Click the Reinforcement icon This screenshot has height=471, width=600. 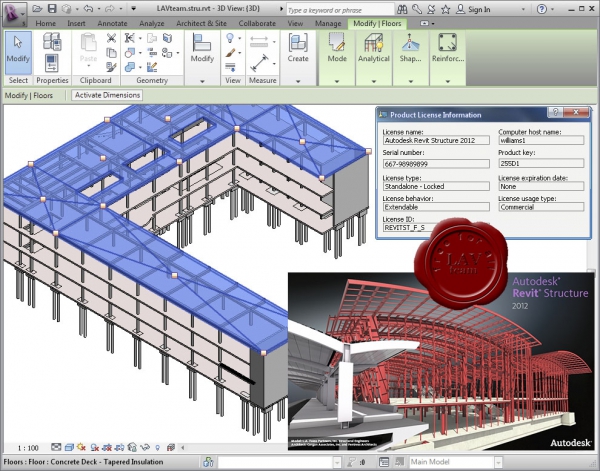pyautogui.click(x=447, y=42)
